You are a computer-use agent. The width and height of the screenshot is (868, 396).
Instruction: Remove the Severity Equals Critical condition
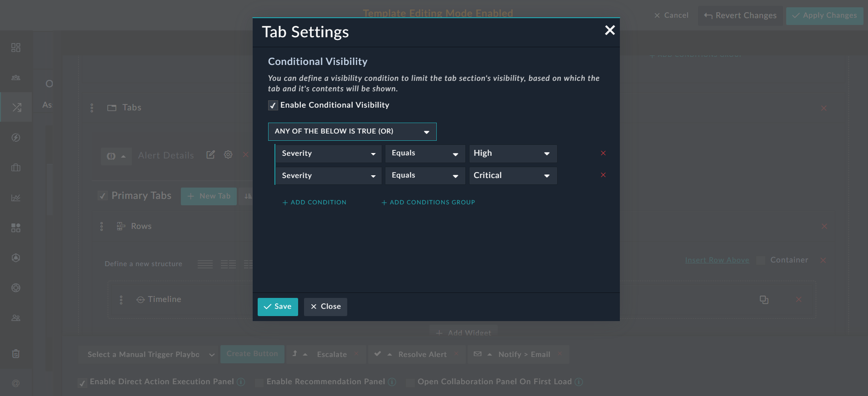(x=603, y=175)
